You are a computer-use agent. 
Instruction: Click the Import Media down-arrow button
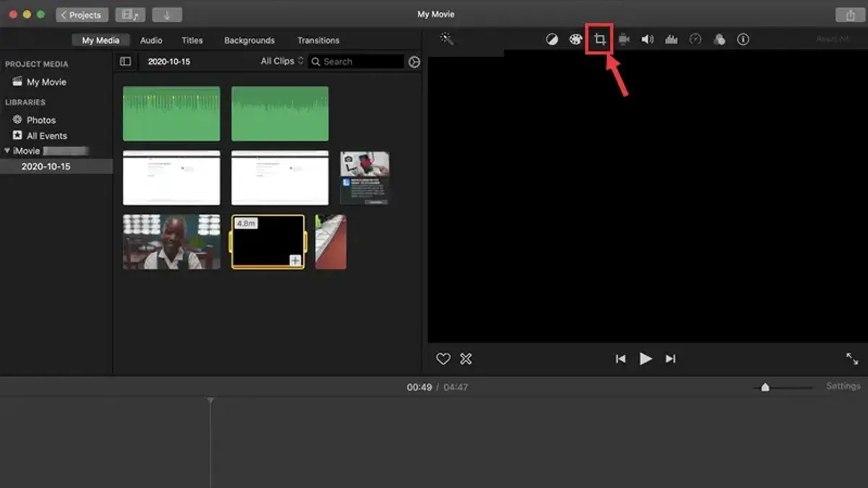[167, 15]
